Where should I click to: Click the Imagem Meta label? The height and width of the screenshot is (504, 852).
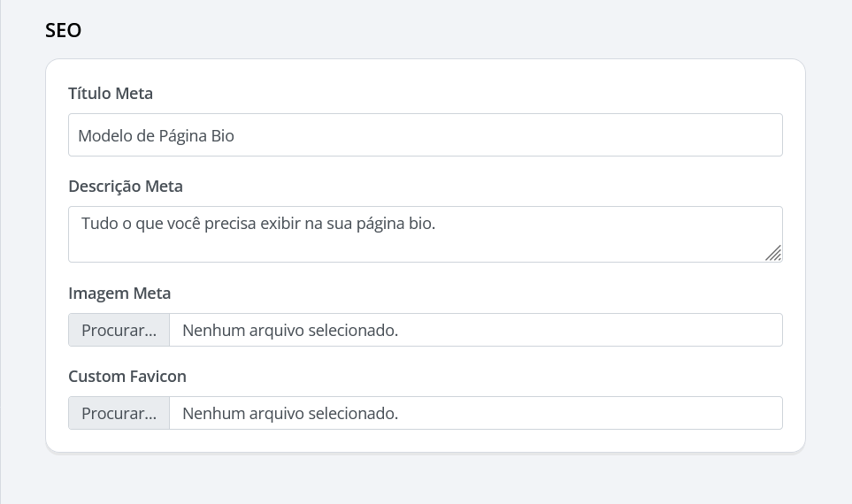(x=119, y=293)
